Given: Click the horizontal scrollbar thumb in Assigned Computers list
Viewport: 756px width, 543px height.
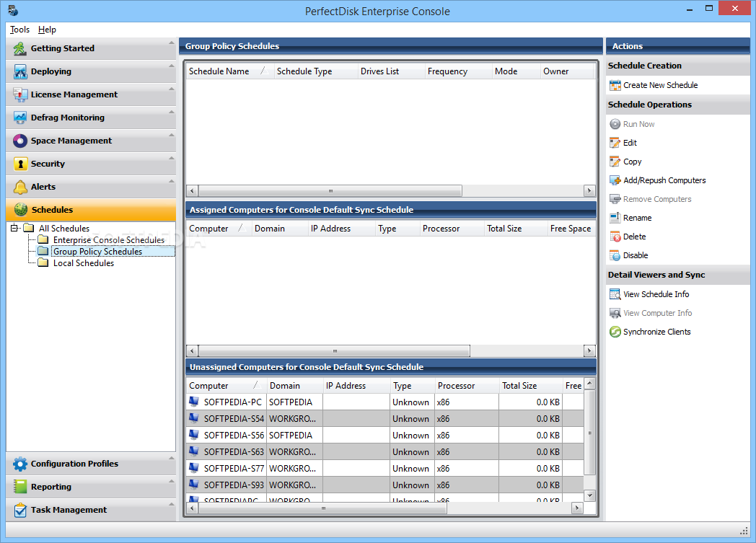Looking at the screenshot, I should click(x=334, y=350).
